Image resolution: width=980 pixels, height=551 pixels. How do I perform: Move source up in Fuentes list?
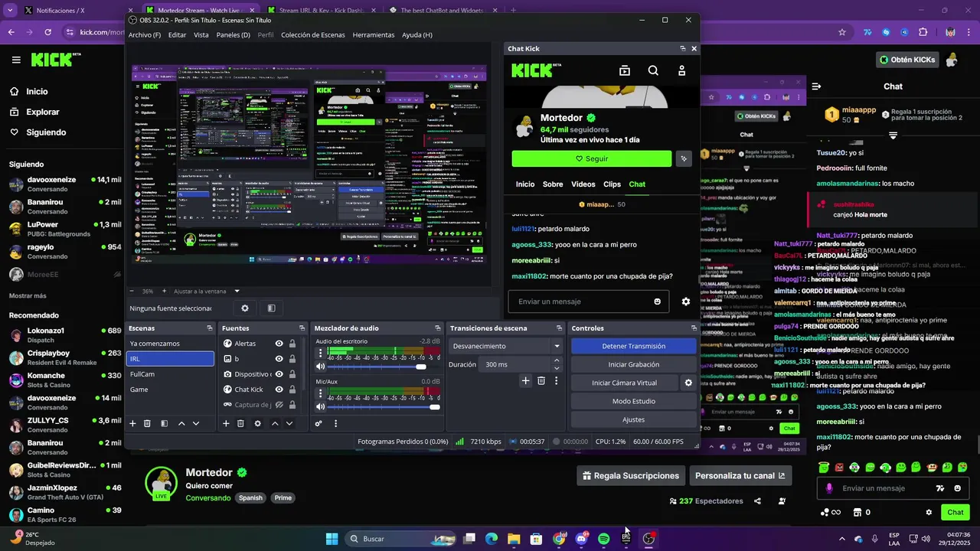[275, 423]
